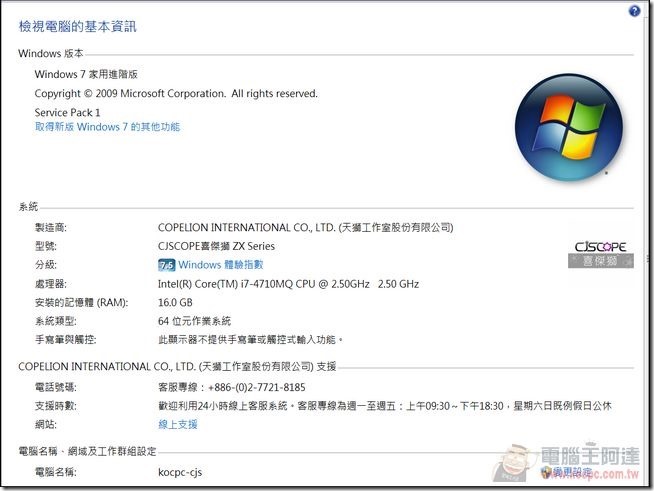The height and width of the screenshot is (491, 654).
Task: Click the 製造商 label
Action: 50,227
